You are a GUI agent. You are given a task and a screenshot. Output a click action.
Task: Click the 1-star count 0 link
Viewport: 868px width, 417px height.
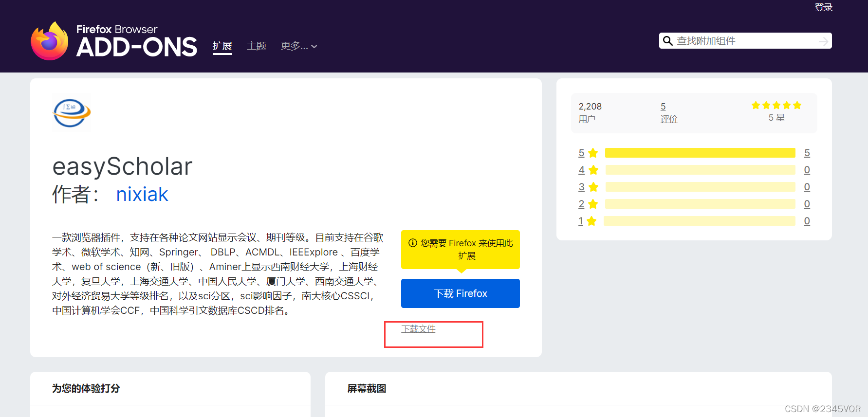coord(807,221)
